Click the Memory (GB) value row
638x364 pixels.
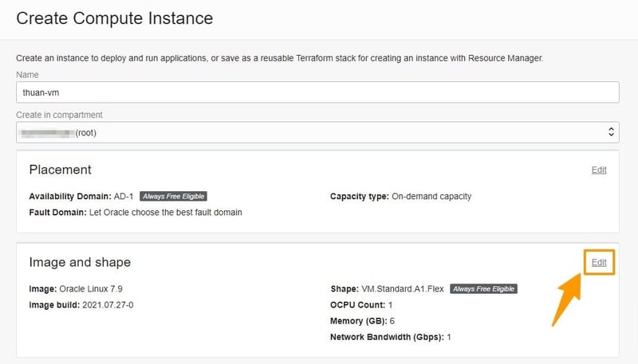[x=363, y=321]
